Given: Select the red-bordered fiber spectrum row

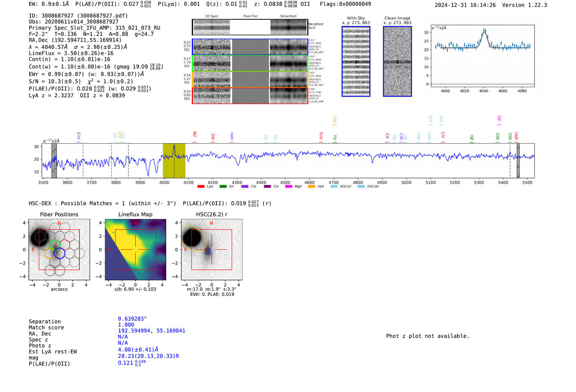Looking at the screenshot, I should coord(250,96).
